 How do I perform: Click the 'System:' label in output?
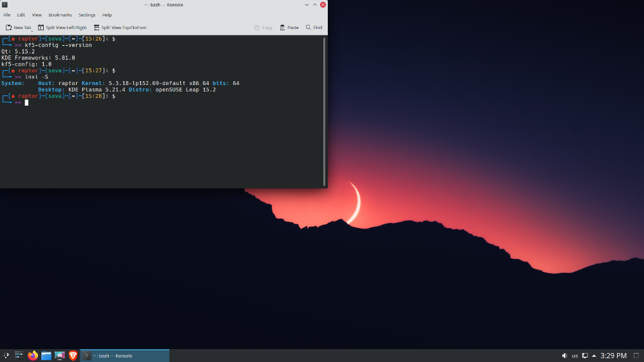(13, 83)
